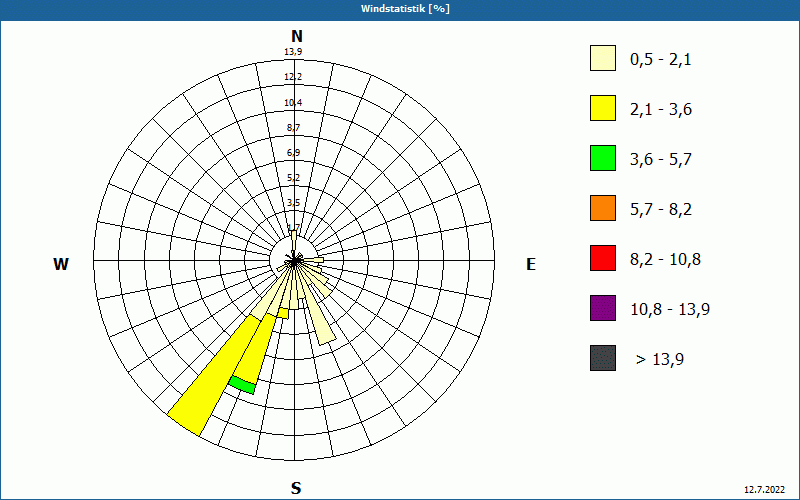The image size is (800, 500).
Task: Click the legend label '> 13,9'
Action: pyautogui.click(x=660, y=360)
